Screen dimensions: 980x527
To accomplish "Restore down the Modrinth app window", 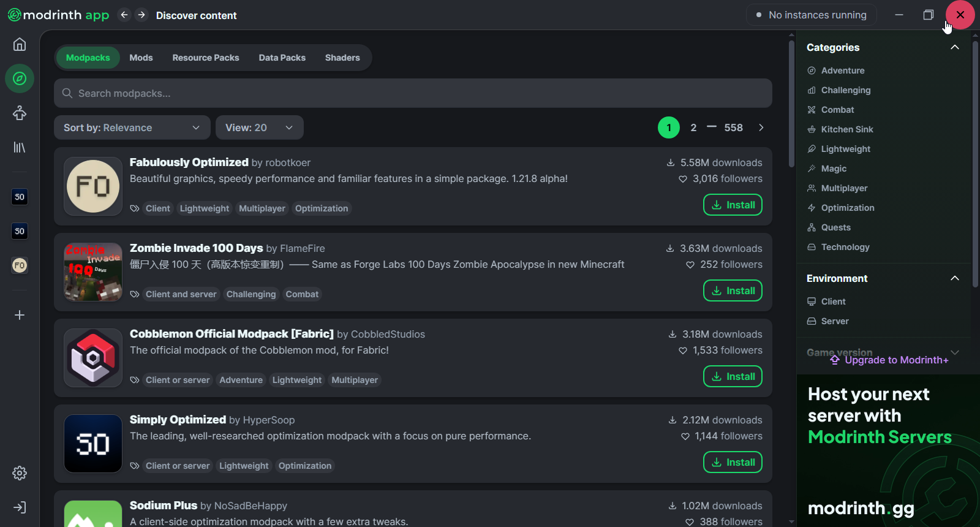I will 929,15.
